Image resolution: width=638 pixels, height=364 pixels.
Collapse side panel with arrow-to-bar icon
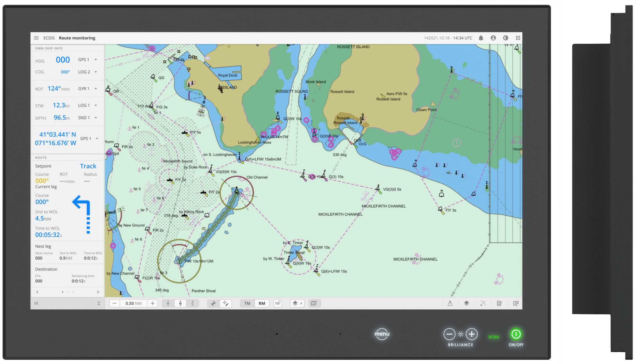click(36, 303)
